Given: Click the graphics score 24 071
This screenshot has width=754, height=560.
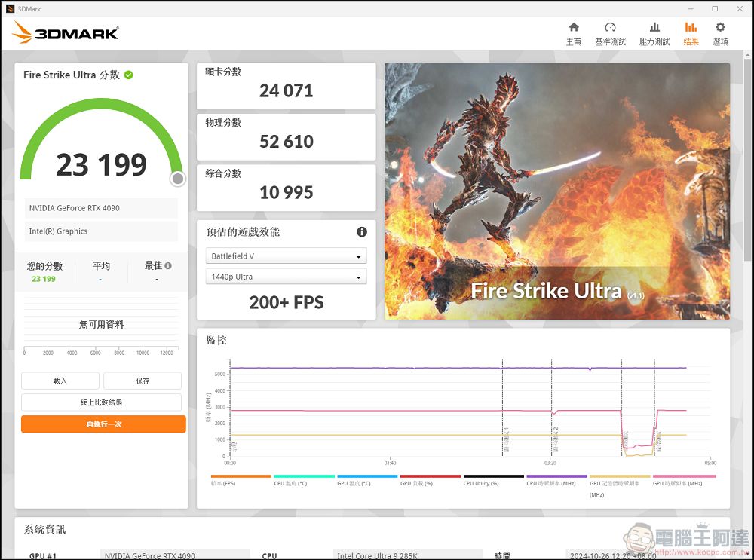Looking at the screenshot, I should (x=286, y=90).
